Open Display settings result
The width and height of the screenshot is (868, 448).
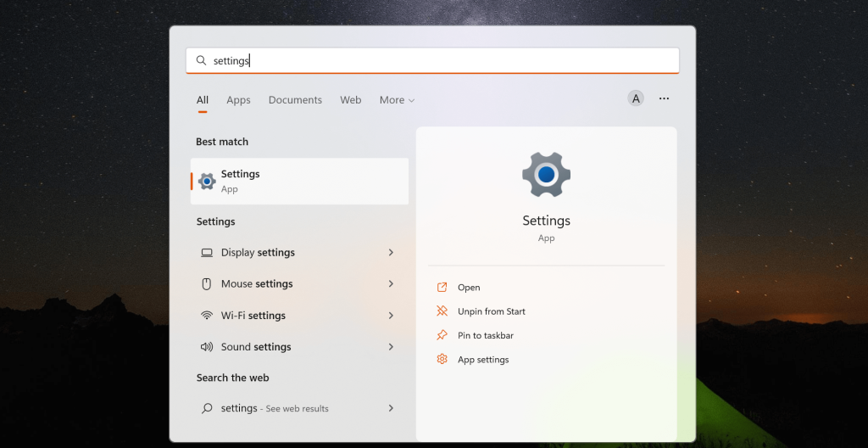[299, 252]
